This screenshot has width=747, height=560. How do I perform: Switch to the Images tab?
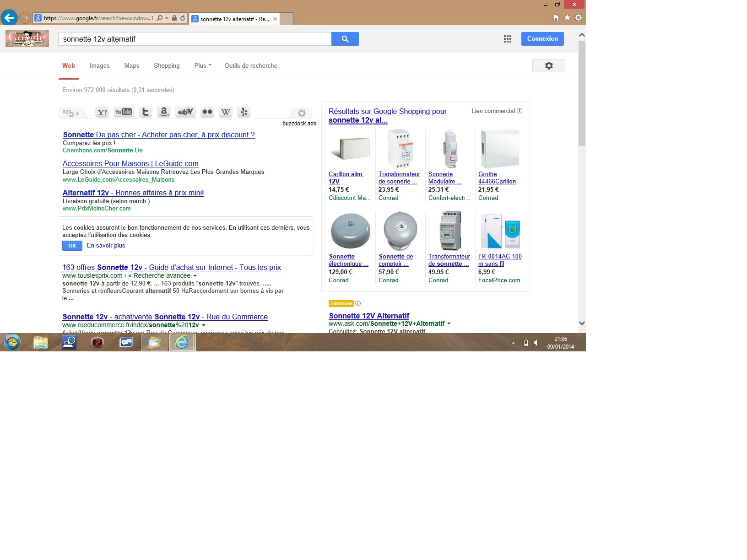(100, 65)
